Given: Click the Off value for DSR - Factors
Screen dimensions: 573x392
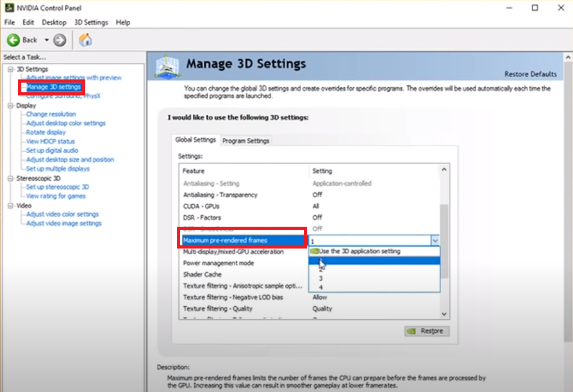Looking at the screenshot, I should pyautogui.click(x=317, y=218).
